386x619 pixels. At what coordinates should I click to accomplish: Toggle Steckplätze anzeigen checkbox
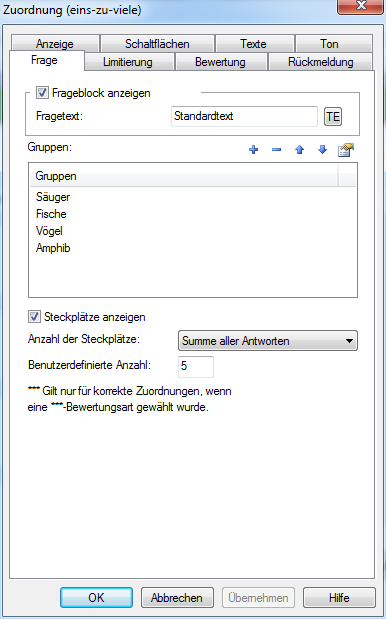(x=34, y=317)
